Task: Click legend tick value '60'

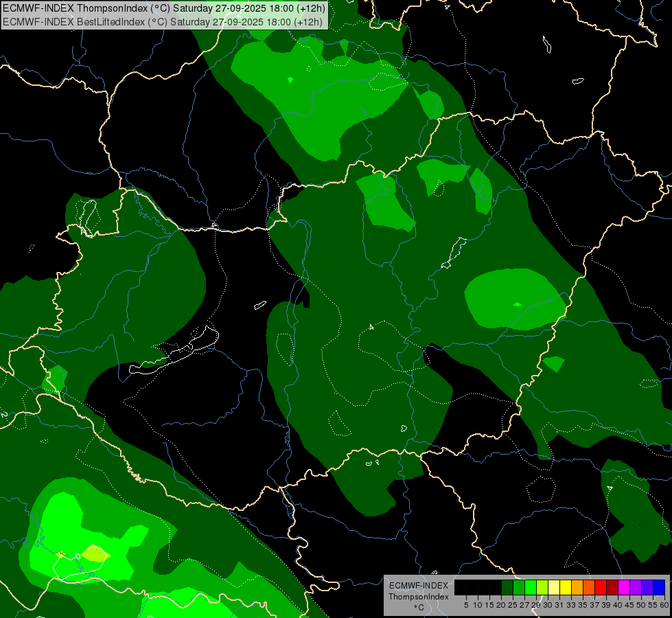Action: pos(664,605)
